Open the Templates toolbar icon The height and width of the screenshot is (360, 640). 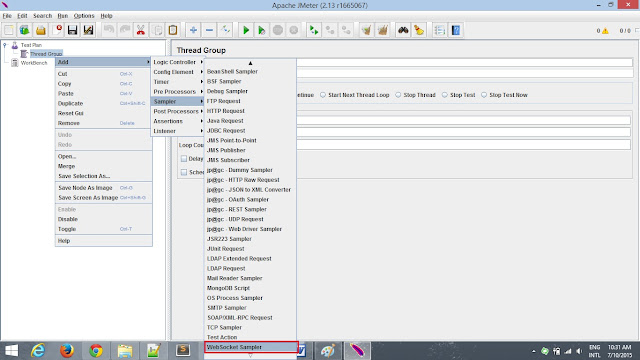(x=24, y=30)
